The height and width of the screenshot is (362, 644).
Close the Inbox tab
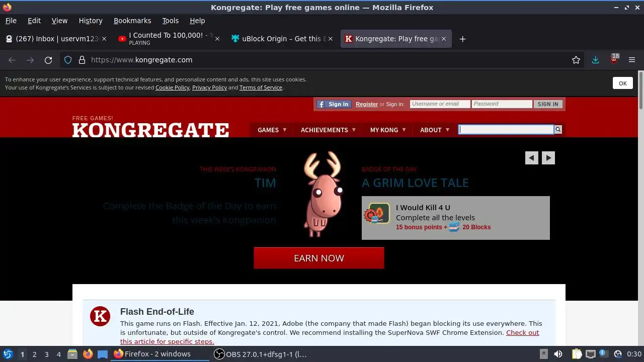click(x=104, y=39)
